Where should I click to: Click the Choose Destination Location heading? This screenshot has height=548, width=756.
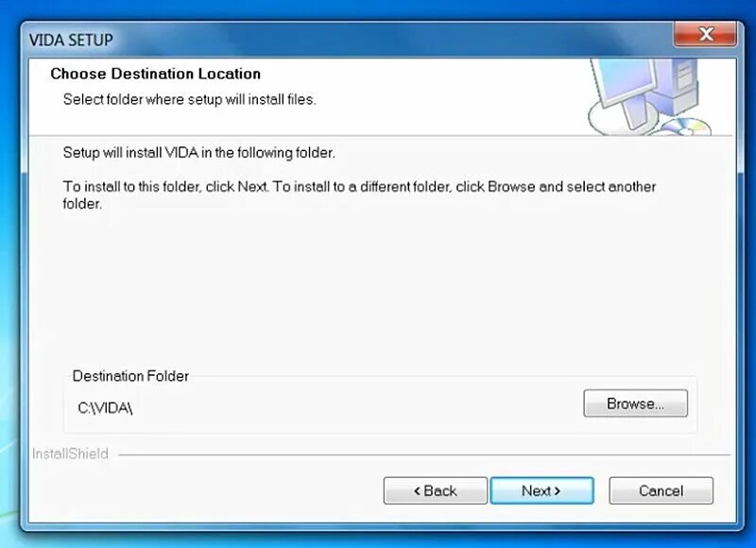[x=156, y=74]
